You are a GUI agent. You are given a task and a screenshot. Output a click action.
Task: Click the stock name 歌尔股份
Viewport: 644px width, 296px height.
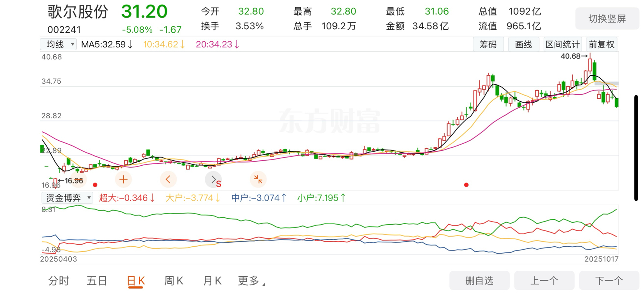pos(78,12)
